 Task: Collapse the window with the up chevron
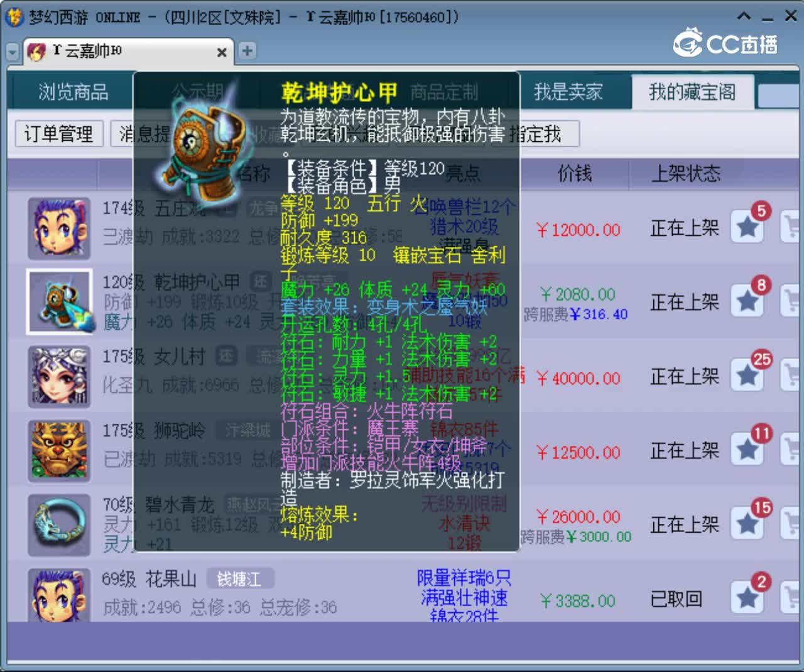point(744,16)
